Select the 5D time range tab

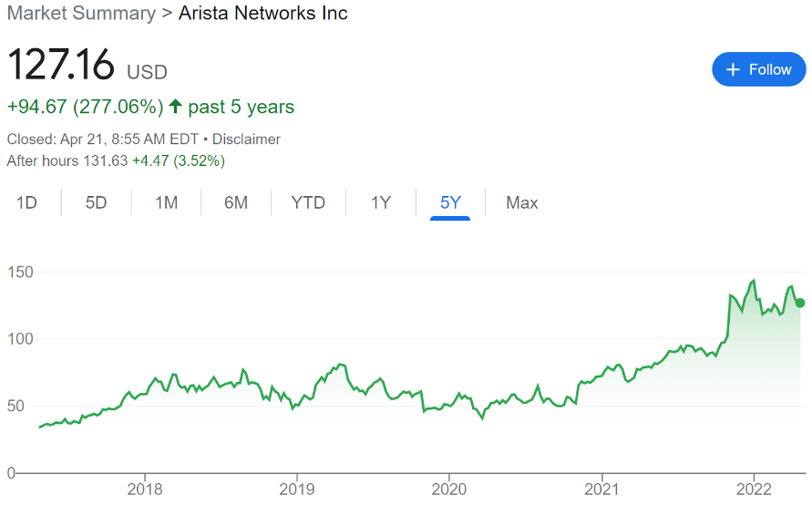pos(97,202)
